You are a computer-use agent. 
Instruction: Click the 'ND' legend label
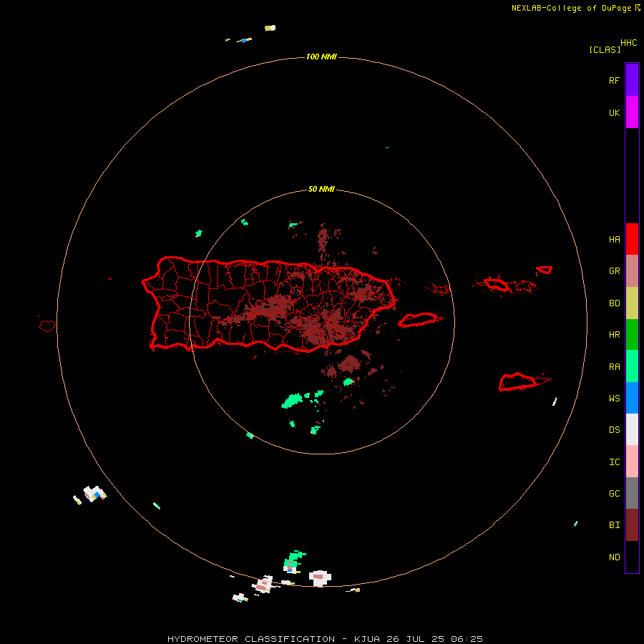(x=614, y=557)
